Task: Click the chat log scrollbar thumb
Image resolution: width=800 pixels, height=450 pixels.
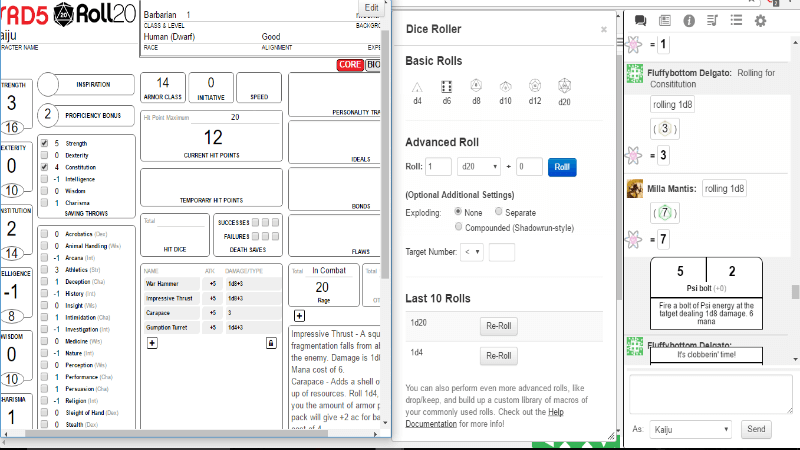Action: pyautogui.click(x=795, y=292)
